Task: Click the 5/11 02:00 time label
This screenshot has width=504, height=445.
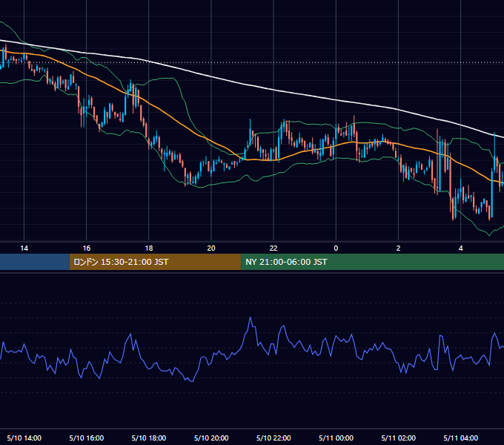Action: [x=398, y=438]
